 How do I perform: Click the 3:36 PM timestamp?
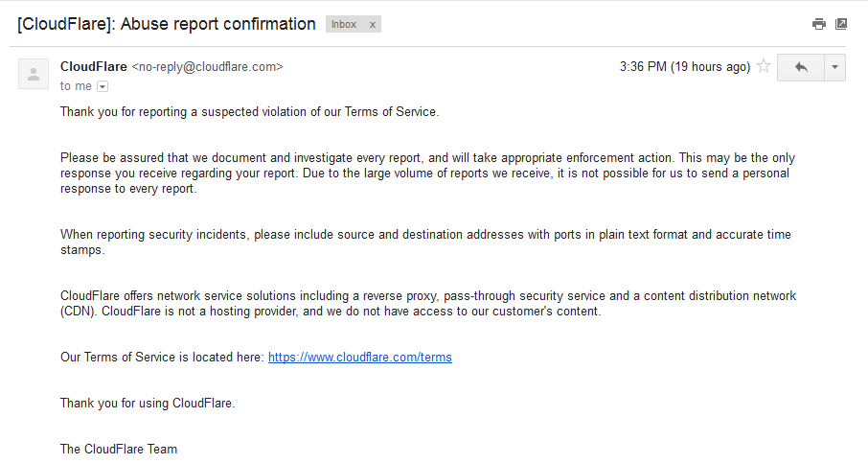click(684, 67)
